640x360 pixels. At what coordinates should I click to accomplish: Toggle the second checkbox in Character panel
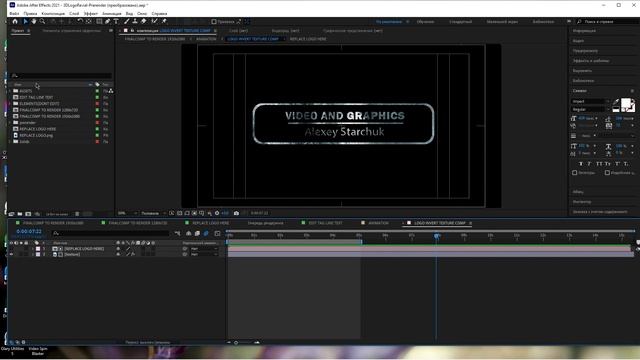point(607,173)
